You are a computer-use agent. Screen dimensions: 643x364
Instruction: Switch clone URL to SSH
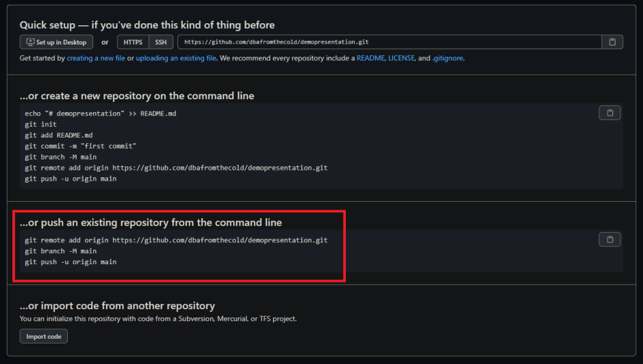tap(161, 42)
